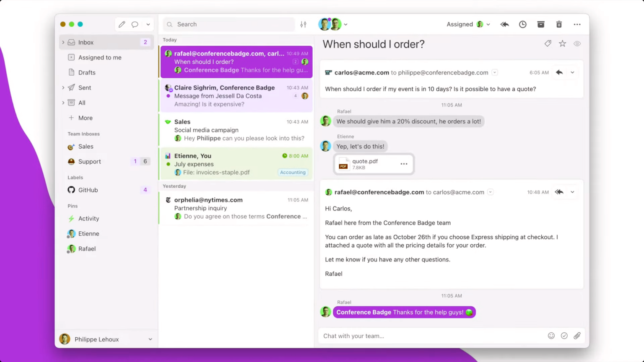Open search filters with the sliders icon
The width and height of the screenshot is (644, 362).
(x=303, y=24)
